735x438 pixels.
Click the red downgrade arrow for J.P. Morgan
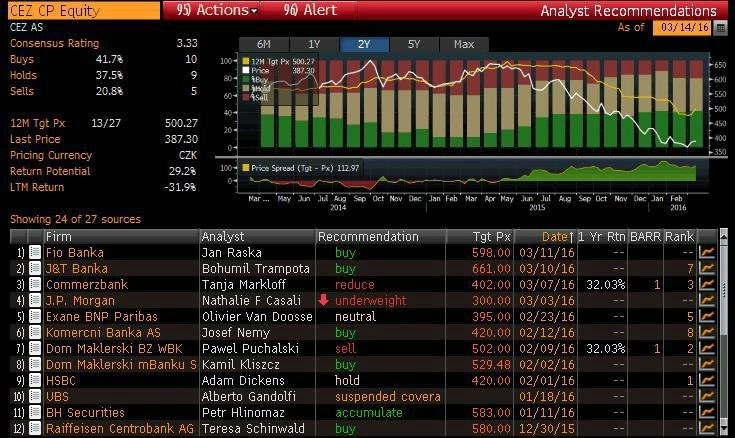tap(323, 300)
